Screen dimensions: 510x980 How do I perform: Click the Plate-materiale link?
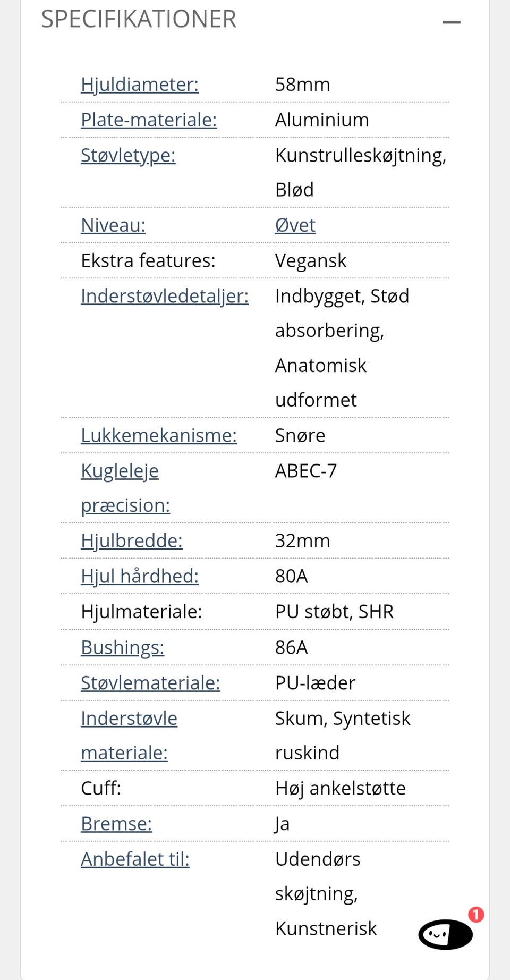[x=149, y=120]
